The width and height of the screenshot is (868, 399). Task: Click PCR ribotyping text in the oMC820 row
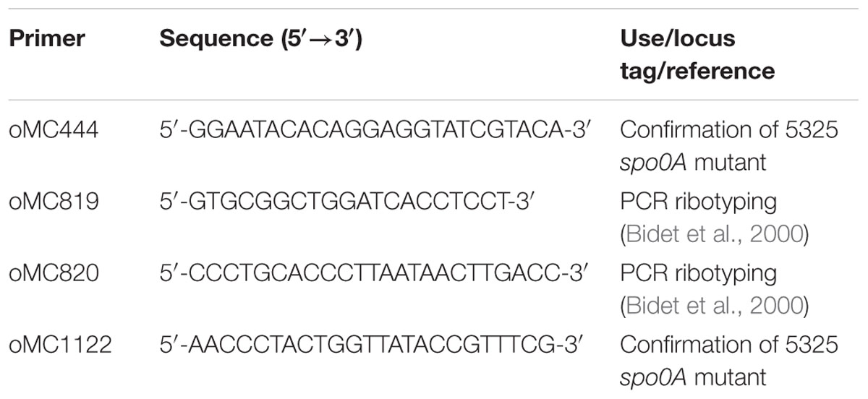(x=698, y=273)
